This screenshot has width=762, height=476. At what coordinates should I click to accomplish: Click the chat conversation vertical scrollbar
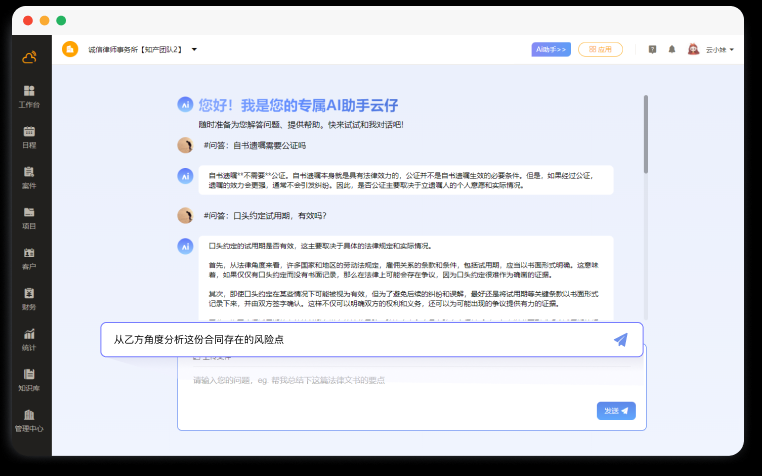pyautogui.click(x=646, y=130)
